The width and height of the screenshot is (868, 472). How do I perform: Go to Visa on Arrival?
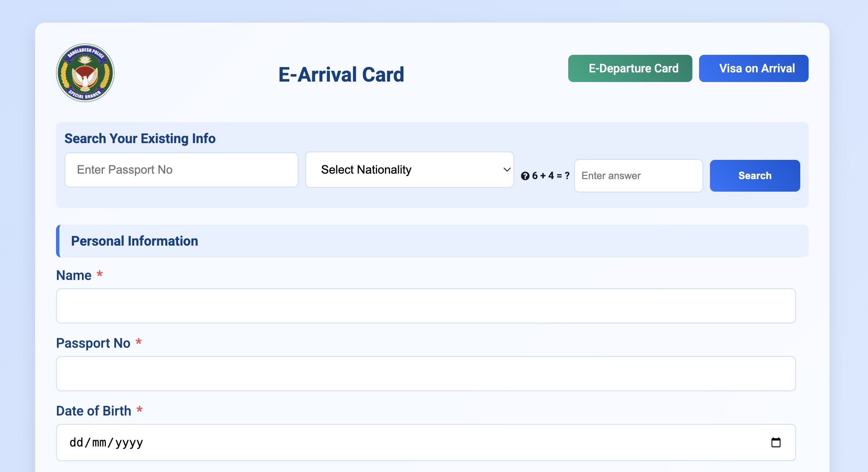[753, 68]
